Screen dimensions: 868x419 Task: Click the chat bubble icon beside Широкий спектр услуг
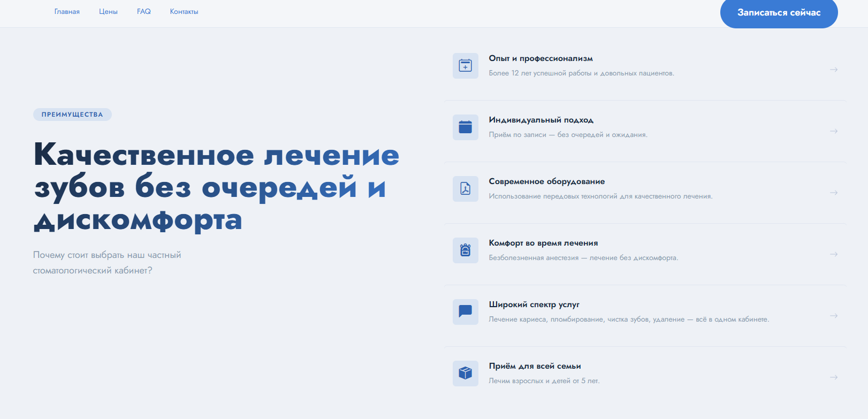pyautogui.click(x=465, y=312)
